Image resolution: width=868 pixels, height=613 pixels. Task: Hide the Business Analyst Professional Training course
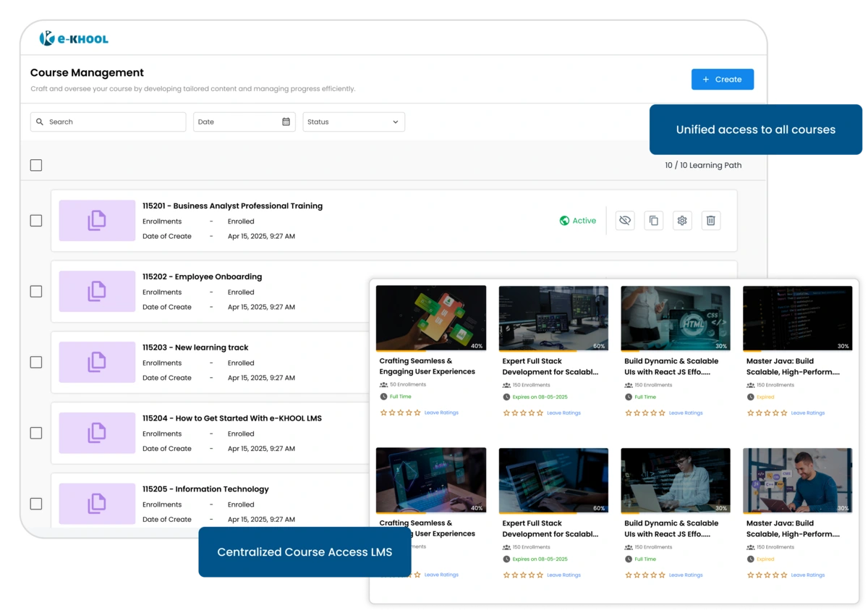click(624, 221)
